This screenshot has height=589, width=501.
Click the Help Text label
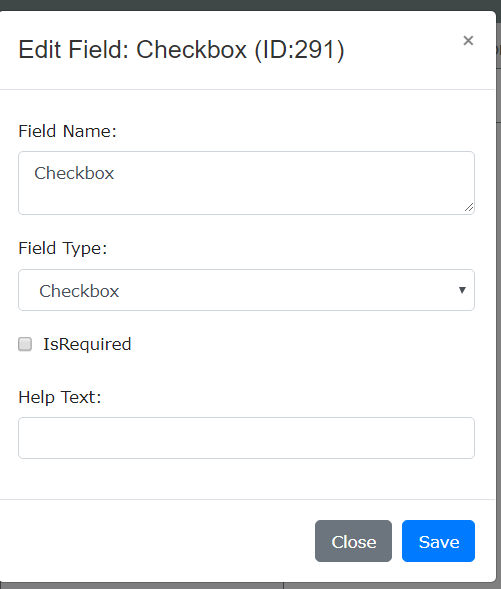60,397
